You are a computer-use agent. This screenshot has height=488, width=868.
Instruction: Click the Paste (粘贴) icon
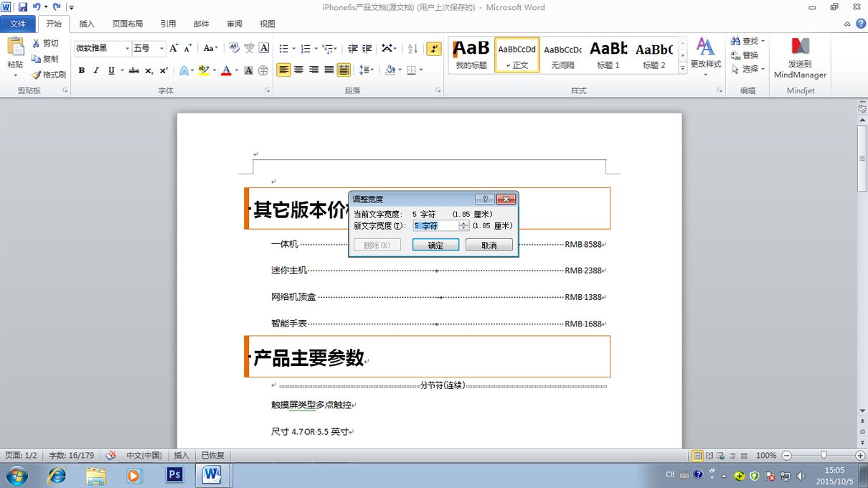click(x=15, y=47)
